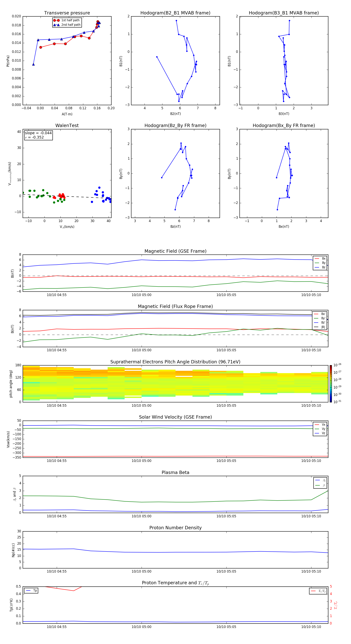Click "10/10 05:10" tick under Proton Number Density plot

pyautogui.click(x=311, y=571)
